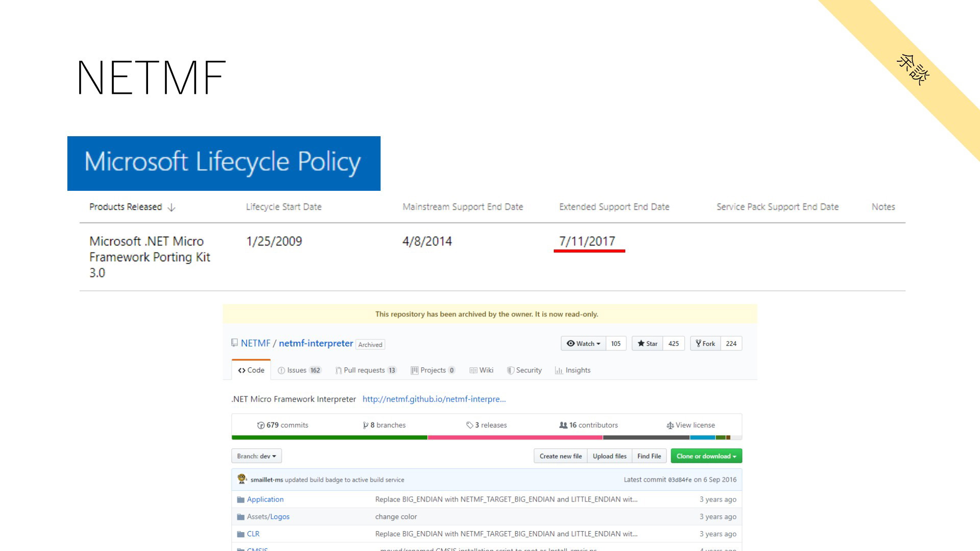Open the netmf-interpreter repository link
This screenshot has width=980, height=551.
coord(316,343)
